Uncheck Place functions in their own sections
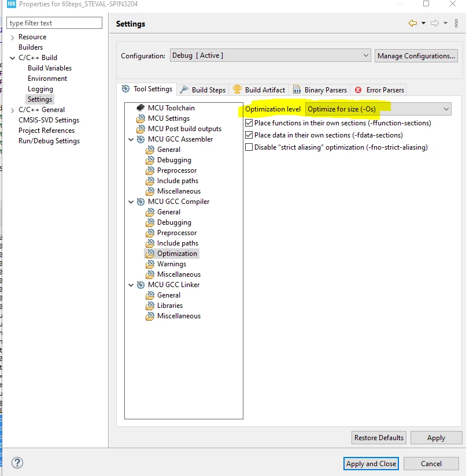The width and height of the screenshot is (466, 476). click(249, 123)
